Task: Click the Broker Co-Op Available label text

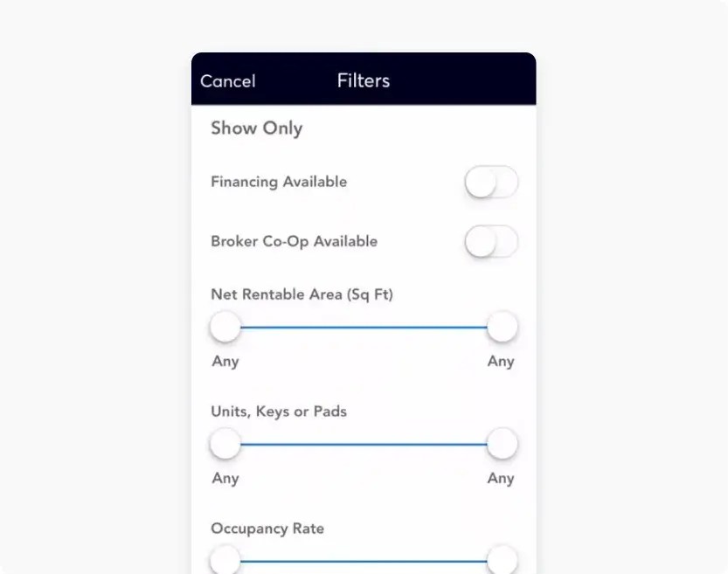Action: 295,241
